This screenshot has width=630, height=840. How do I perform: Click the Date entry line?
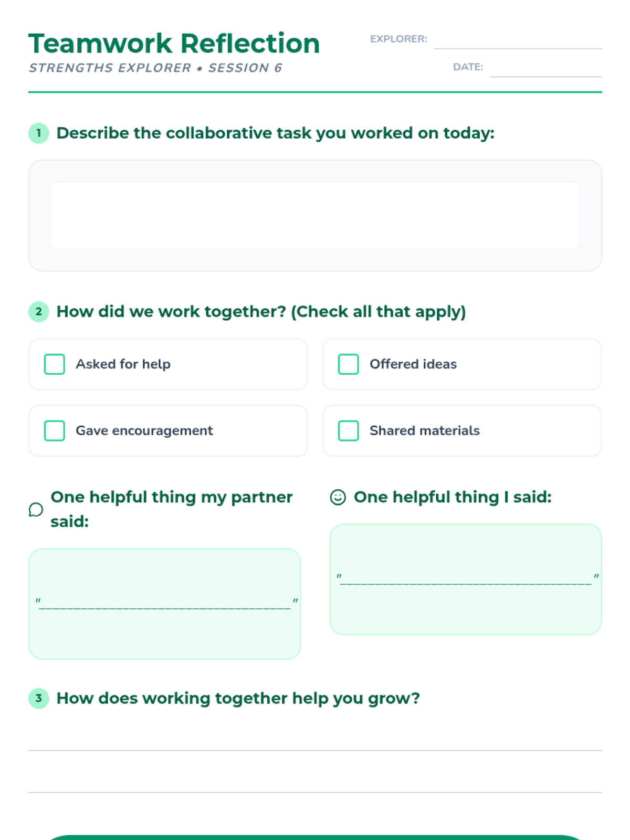click(546, 69)
